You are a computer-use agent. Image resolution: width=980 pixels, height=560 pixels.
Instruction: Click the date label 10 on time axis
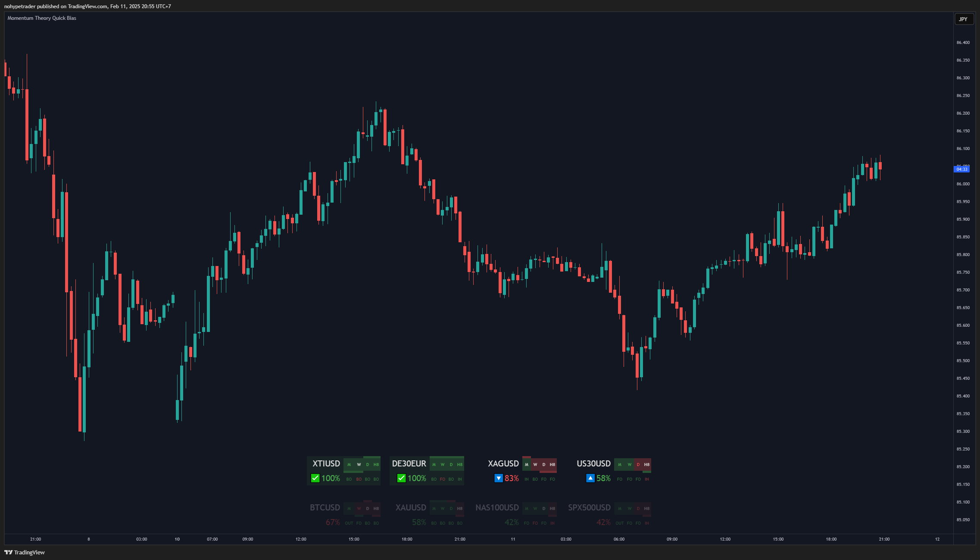[x=177, y=539]
